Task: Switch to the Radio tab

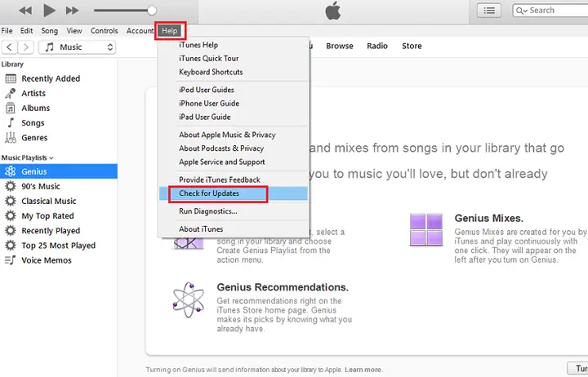Action: click(376, 46)
